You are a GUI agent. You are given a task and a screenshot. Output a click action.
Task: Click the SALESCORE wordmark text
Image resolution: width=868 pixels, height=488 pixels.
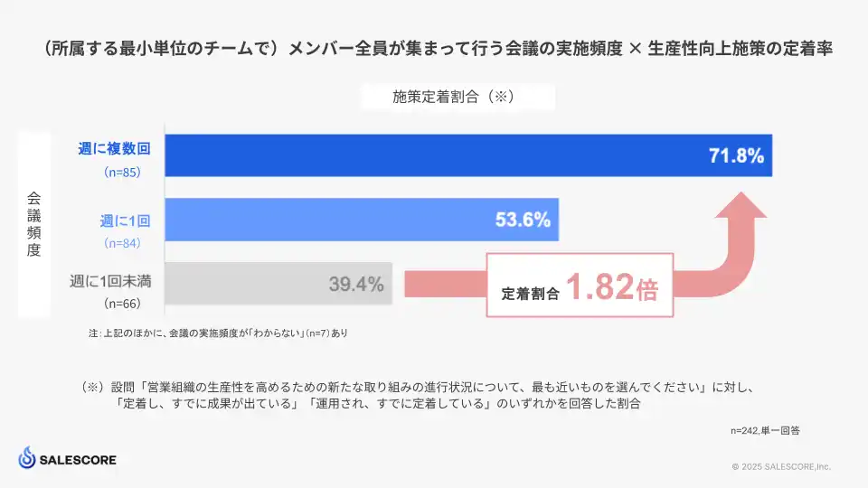[78, 460]
